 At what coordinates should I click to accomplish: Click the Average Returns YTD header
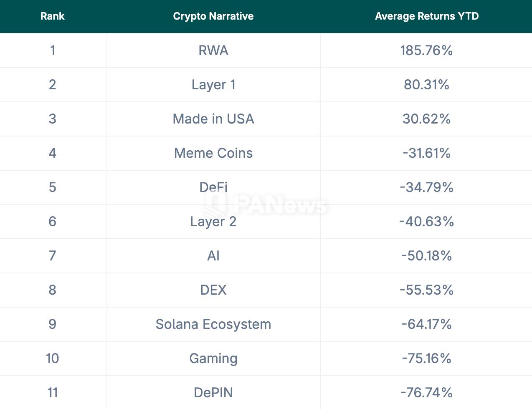[427, 16]
